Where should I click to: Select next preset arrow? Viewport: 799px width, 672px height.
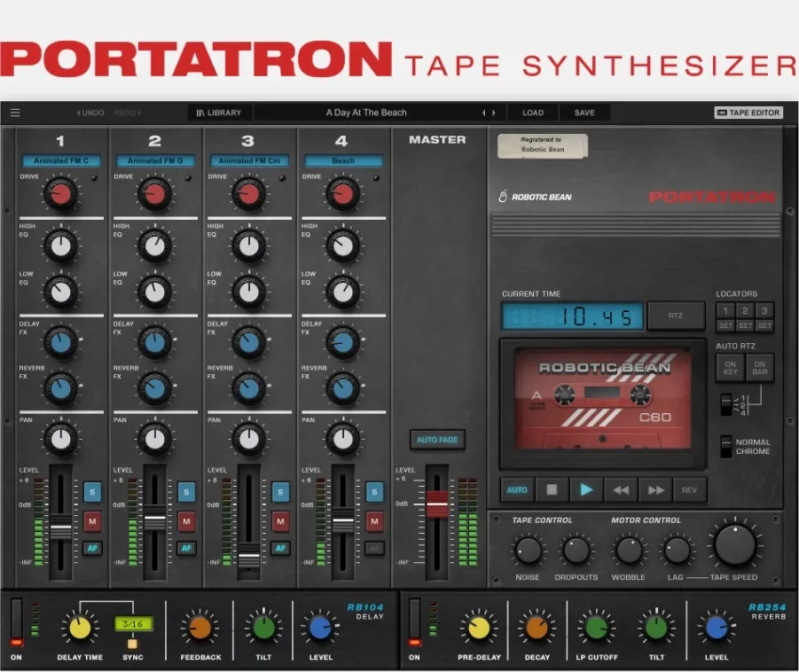point(493,113)
